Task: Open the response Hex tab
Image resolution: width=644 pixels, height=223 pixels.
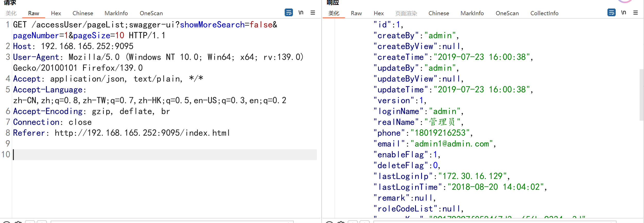Action: coord(379,13)
